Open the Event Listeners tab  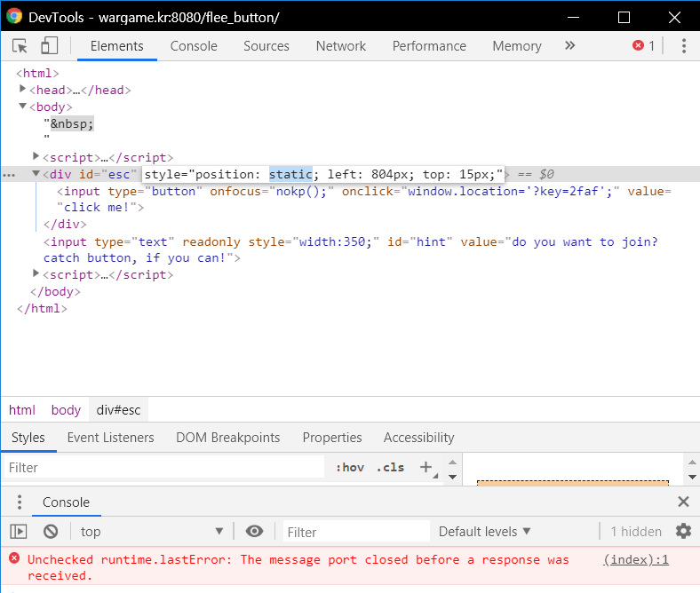click(x=111, y=438)
